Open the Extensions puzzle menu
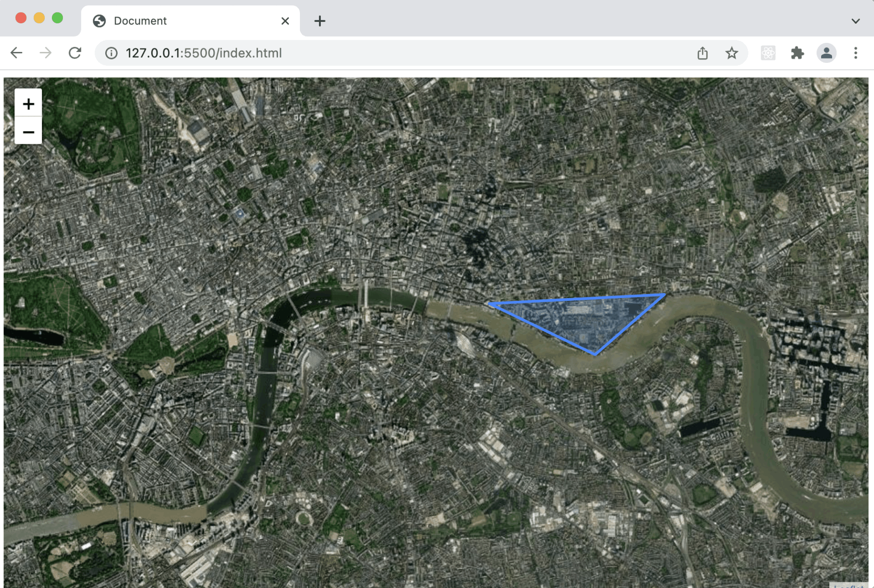Image resolution: width=874 pixels, height=588 pixels. (x=797, y=53)
